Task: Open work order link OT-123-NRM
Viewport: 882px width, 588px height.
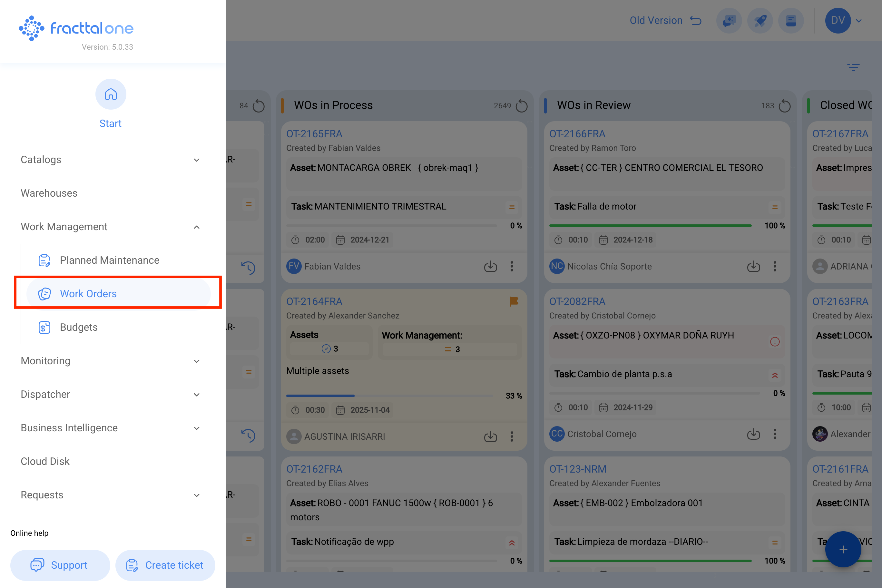Action: pos(578,469)
